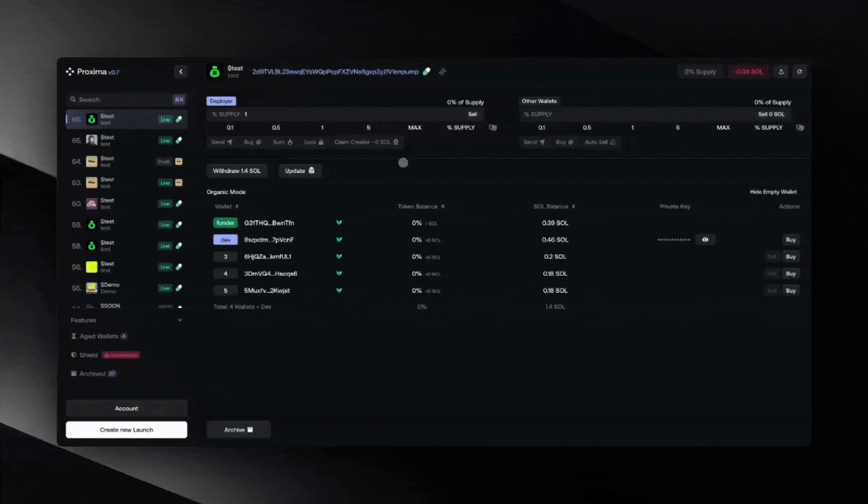The width and height of the screenshot is (868, 504).
Task: Open the Aged Wallets feature
Action: click(x=99, y=336)
